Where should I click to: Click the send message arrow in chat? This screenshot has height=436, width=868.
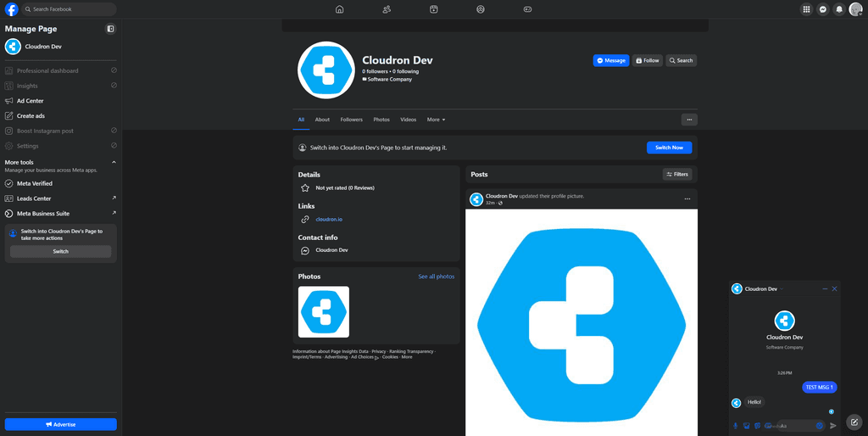click(833, 426)
